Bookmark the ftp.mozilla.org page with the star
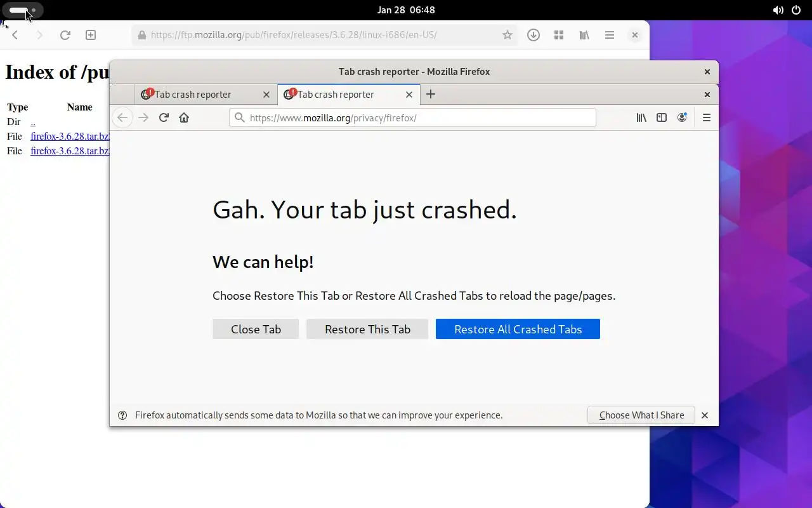Image resolution: width=812 pixels, height=508 pixels. click(x=507, y=35)
